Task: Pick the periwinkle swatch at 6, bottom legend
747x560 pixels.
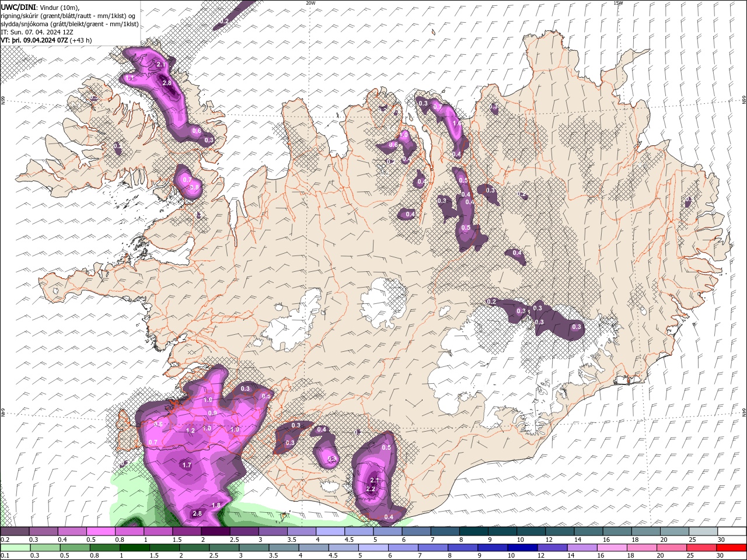Action: tap(402, 548)
